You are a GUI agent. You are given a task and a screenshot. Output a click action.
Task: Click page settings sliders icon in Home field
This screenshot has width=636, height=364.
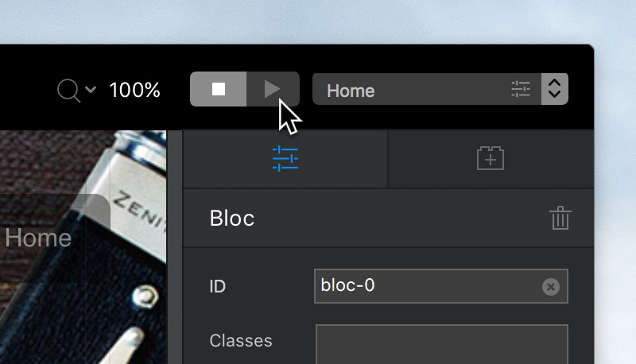coord(521,89)
